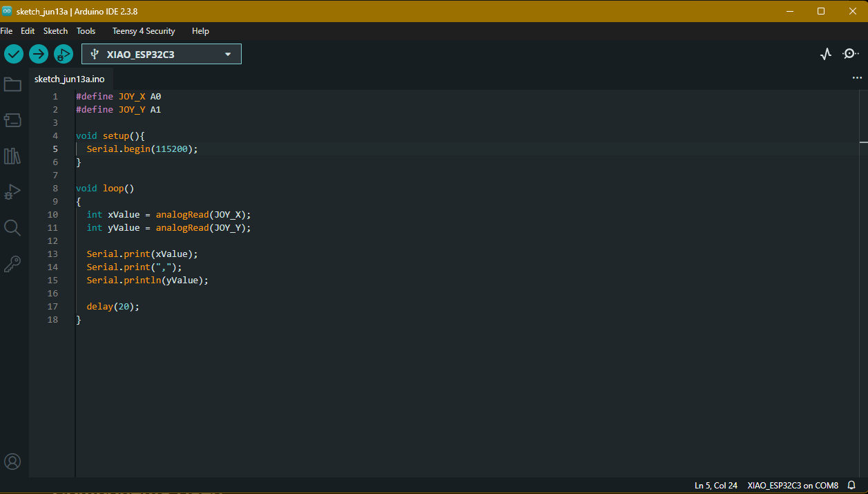This screenshot has width=868, height=494.
Task: Click the Serial.println(yValue) line
Action: tap(148, 281)
